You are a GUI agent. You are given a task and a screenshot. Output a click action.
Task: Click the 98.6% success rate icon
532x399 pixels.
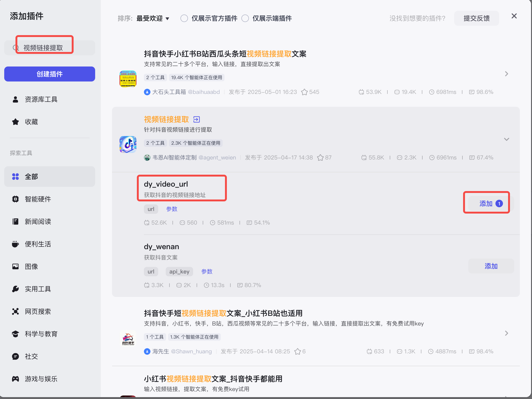472,92
